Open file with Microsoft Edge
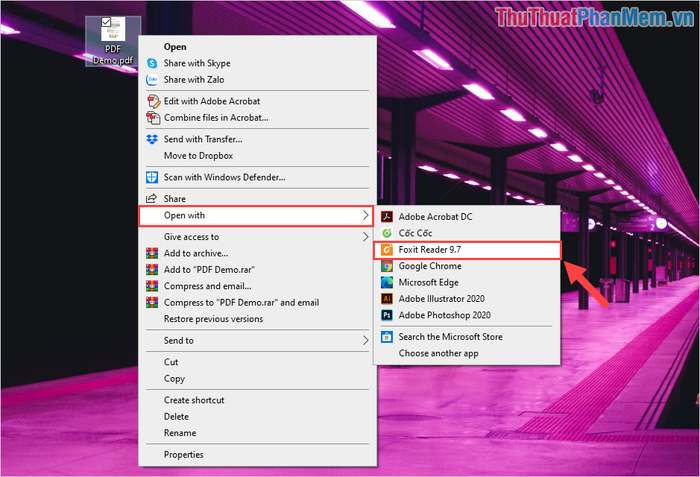Image resolution: width=700 pixels, height=477 pixels. (467, 283)
